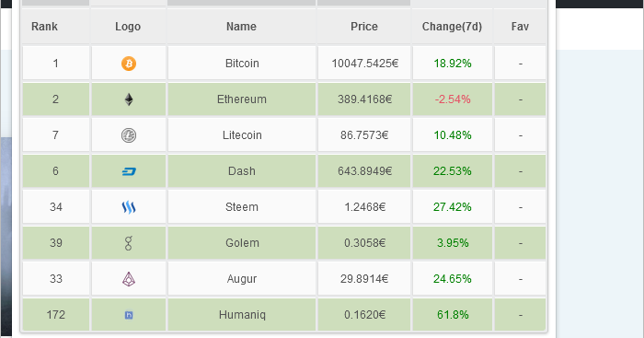Click the Name column header
The width and height of the screenshot is (644, 338).
click(241, 27)
